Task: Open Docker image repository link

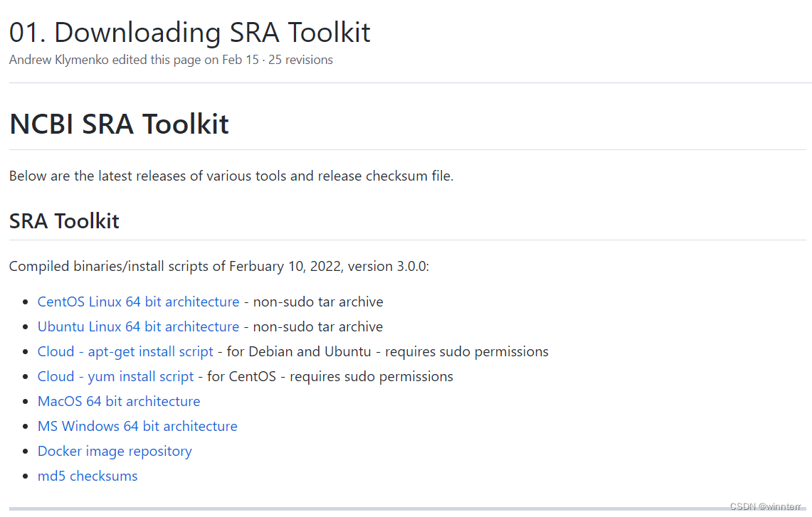Action: pos(115,451)
